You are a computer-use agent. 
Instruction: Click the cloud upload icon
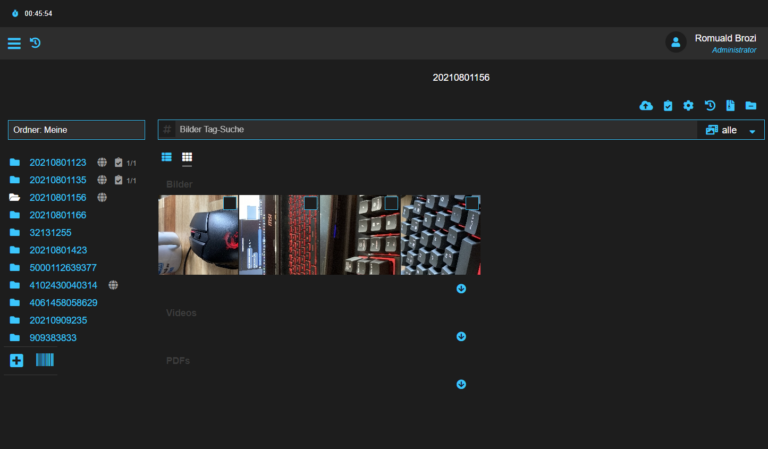click(646, 106)
